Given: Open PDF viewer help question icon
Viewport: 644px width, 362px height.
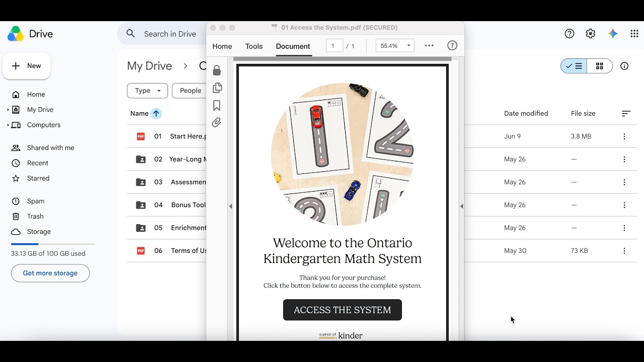Looking at the screenshot, I should 452,46.
